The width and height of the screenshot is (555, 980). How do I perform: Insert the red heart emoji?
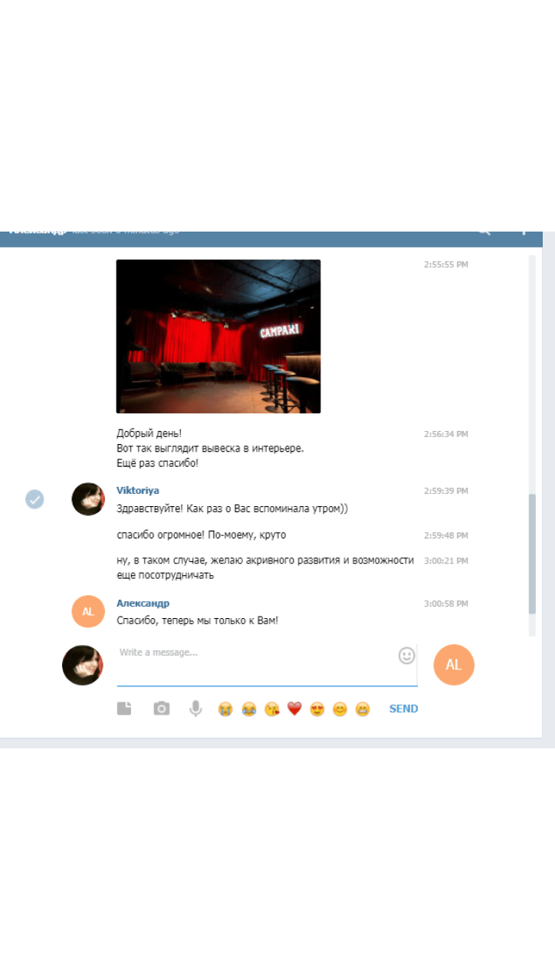pos(294,709)
